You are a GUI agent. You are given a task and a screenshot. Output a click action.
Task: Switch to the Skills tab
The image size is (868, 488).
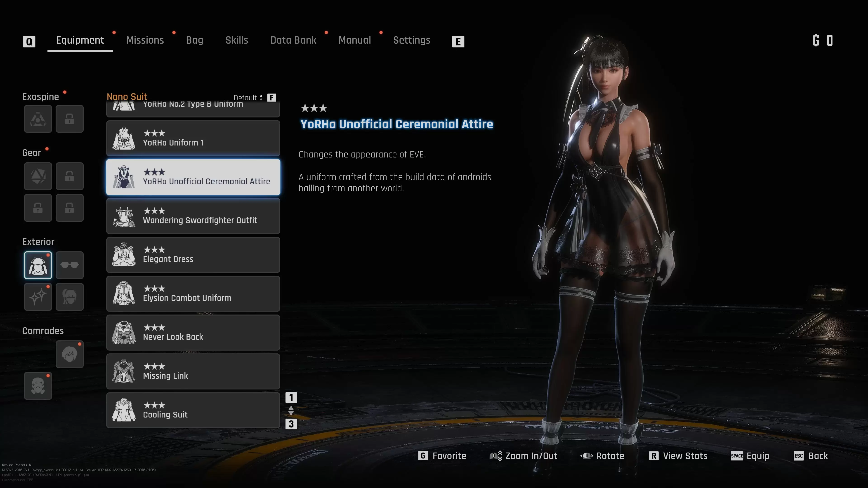236,40
